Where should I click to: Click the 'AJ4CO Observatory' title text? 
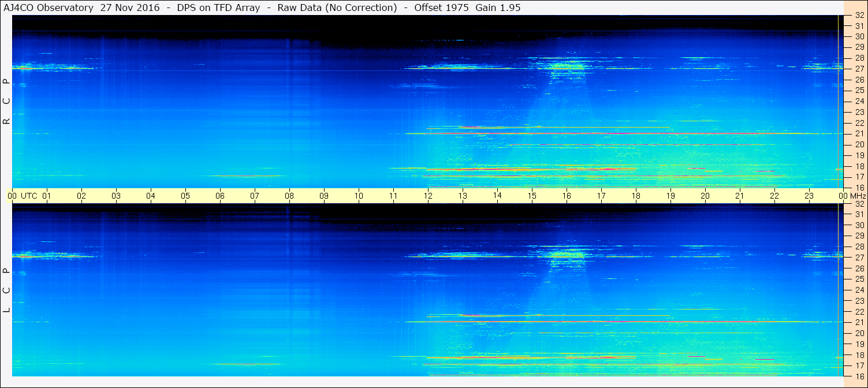coord(49,8)
